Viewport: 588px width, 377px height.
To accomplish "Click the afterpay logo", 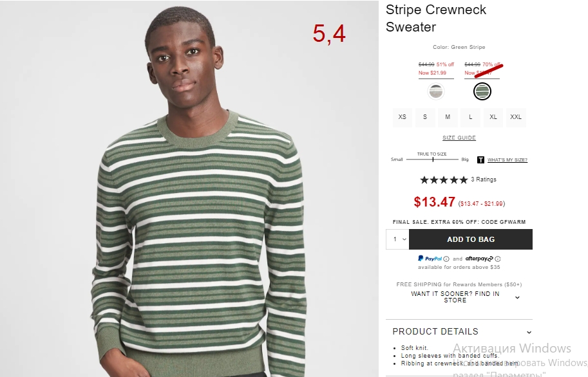I will pos(479,259).
